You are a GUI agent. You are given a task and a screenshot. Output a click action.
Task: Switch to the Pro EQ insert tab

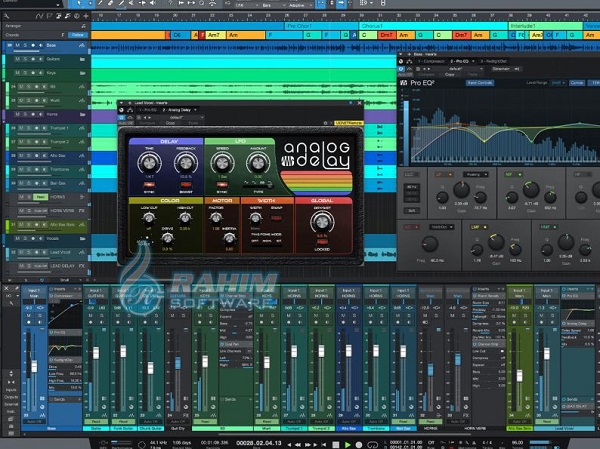tap(459, 59)
